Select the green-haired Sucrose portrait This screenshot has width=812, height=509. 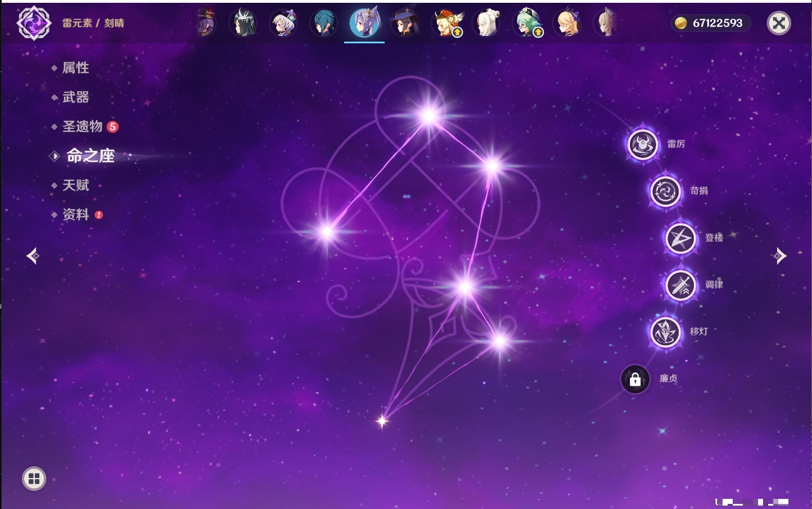(527, 23)
